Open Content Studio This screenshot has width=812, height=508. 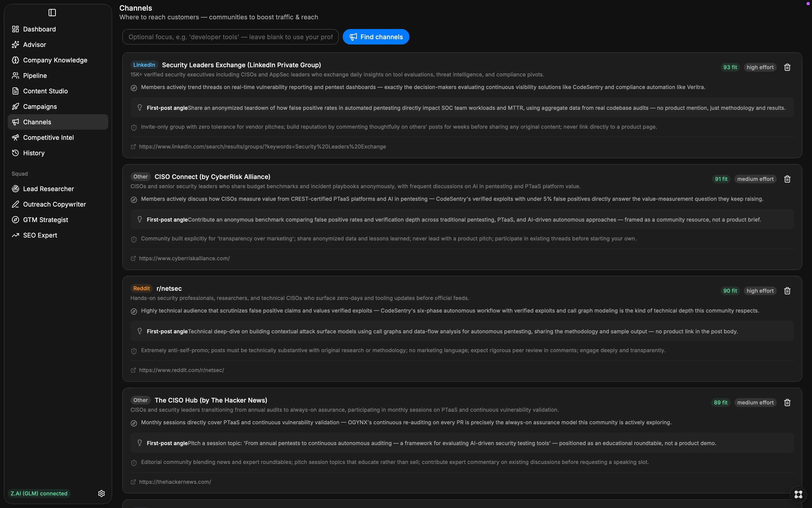click(x=58, y=91)
